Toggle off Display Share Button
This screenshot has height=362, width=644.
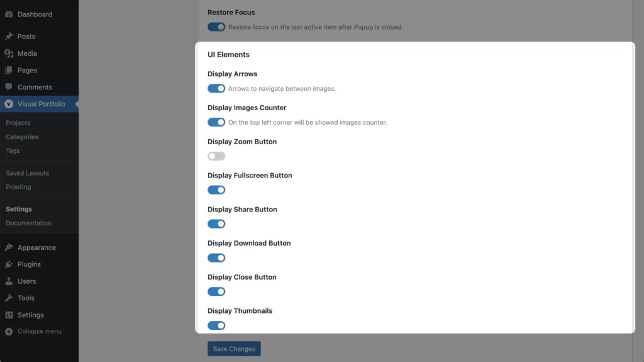[216, 224]
